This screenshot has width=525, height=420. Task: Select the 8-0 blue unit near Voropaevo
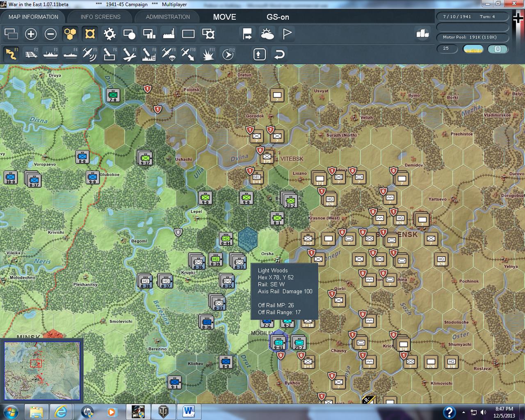[x=82, y=157]
